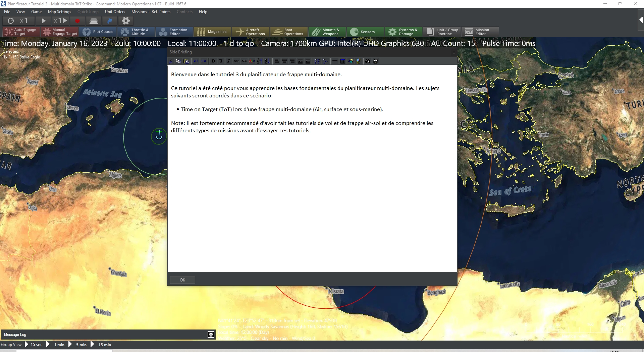The width and height of the screenshot is (644, 352).
Task: Close the Side Briefing dialog with X
Action: pyautogui.click(x=454, y=52)
